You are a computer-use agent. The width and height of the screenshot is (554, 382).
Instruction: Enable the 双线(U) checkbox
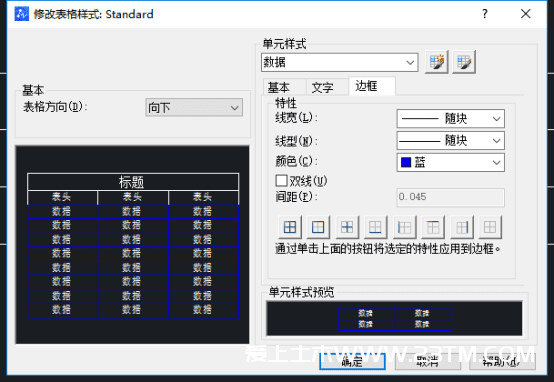point(281,181)
